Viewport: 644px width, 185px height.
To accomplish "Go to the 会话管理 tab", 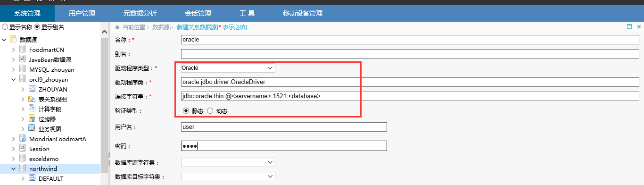I will (198, 13).
